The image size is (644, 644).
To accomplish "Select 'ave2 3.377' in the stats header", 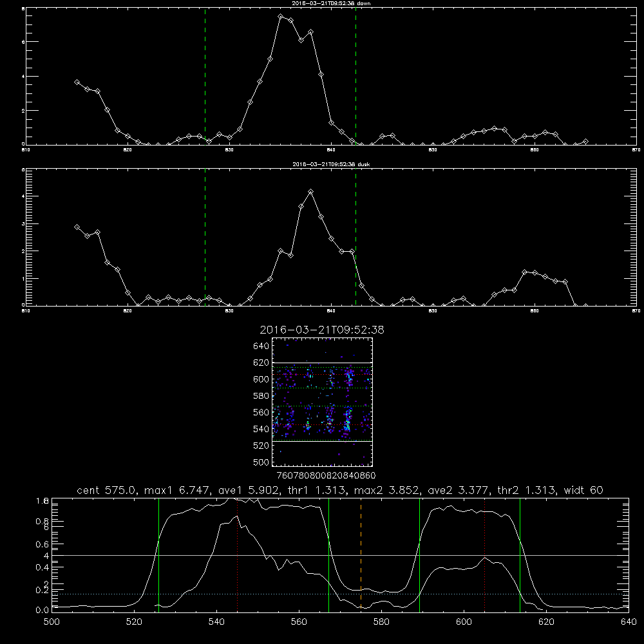I will pos(459,490).
